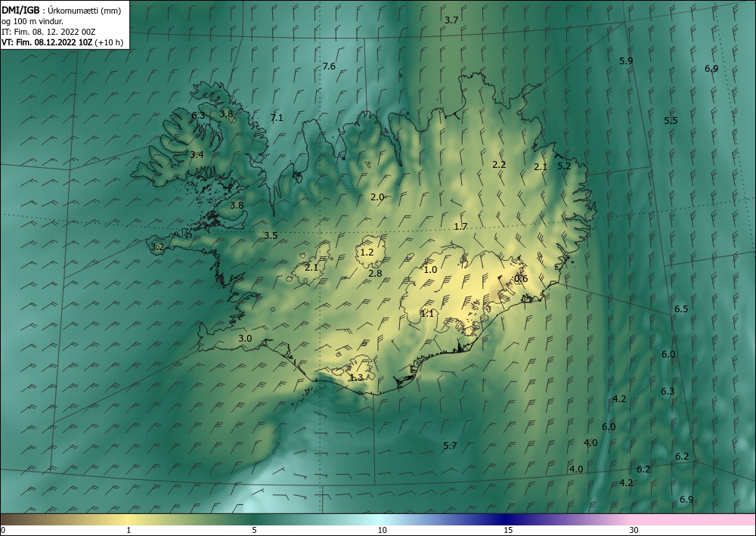This screenshot has height=536, width=756.
Task: Select the bold 'VT: Fim. 08.12.2022 10Z' line
Action: click(47, 42)
